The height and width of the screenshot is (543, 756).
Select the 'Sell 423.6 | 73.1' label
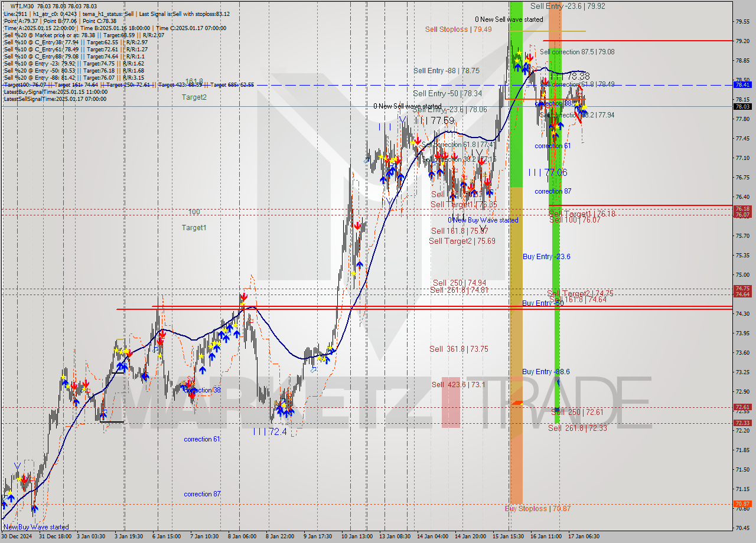click(x=458, y=385)
